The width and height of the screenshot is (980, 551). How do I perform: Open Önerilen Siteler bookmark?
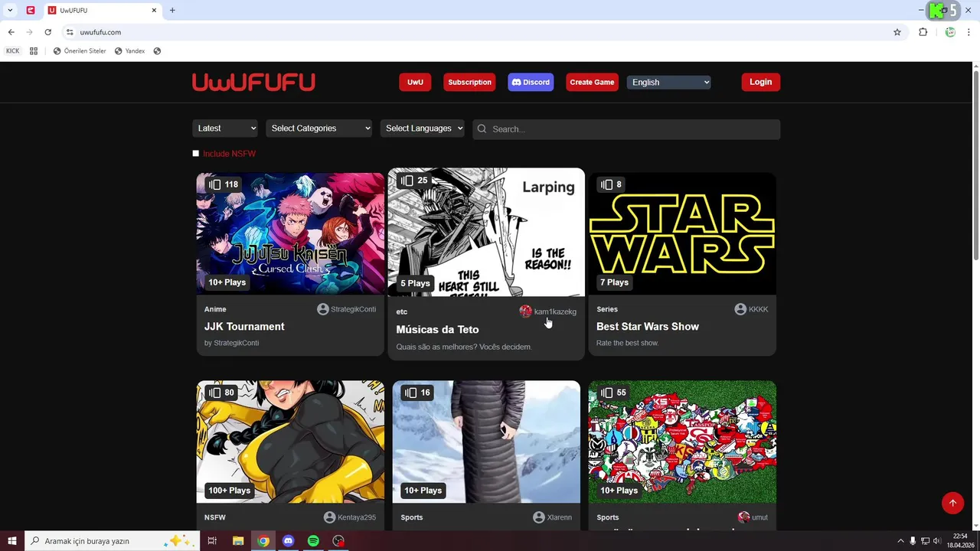[x=80, y=51]
